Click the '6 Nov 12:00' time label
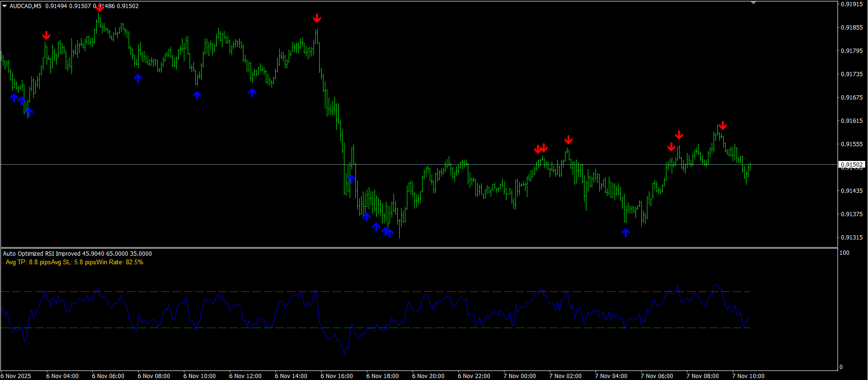 coord(245,376)
